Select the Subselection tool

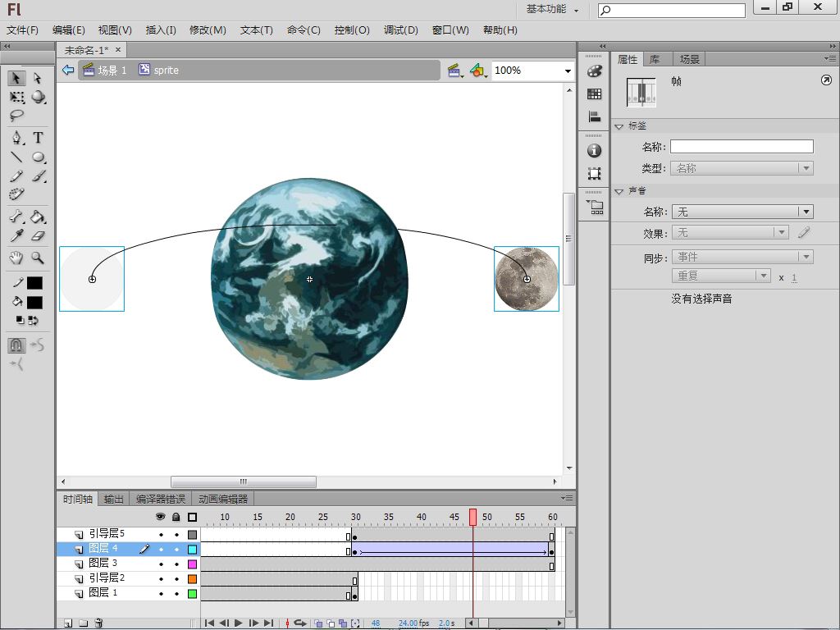[38, 78]
